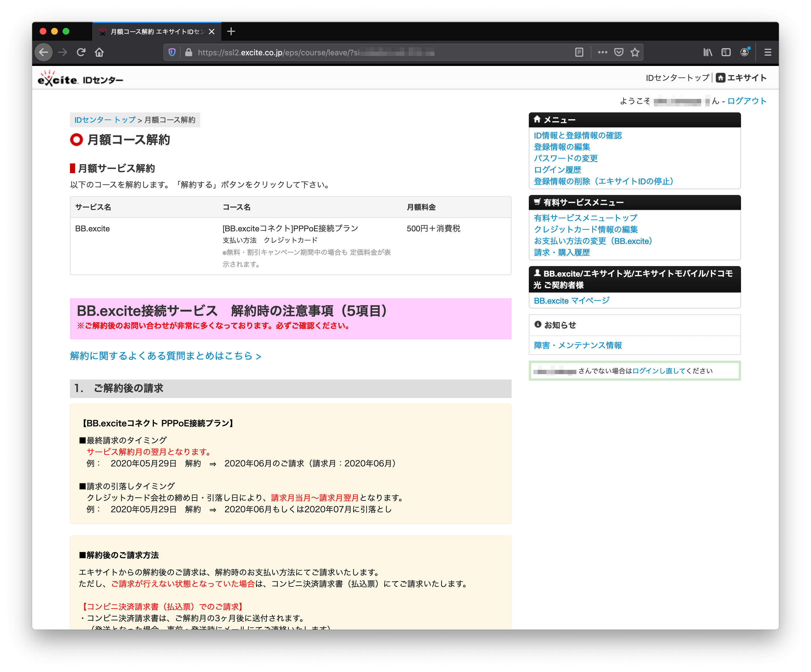Open 登録情報の削除 (エキサイトIDの停止) link

tap(604, 181)
